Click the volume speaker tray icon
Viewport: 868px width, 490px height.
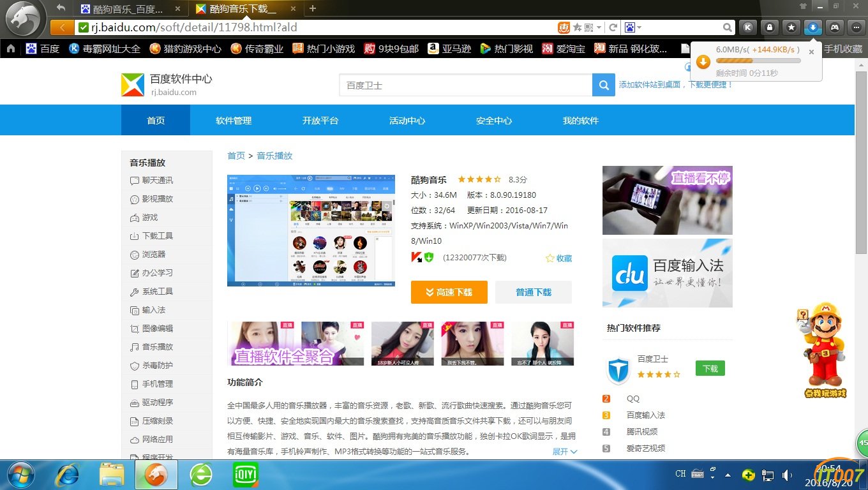tap(788, 475)
